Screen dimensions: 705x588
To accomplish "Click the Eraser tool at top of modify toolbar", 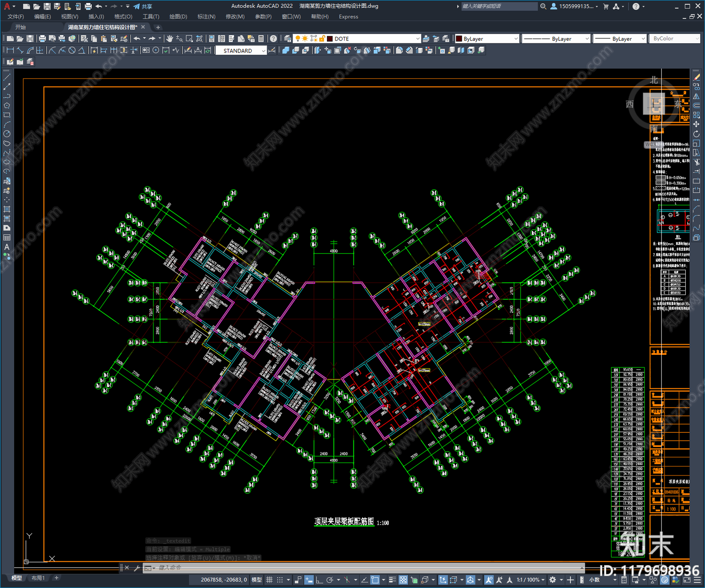I will tap(696, 77).
